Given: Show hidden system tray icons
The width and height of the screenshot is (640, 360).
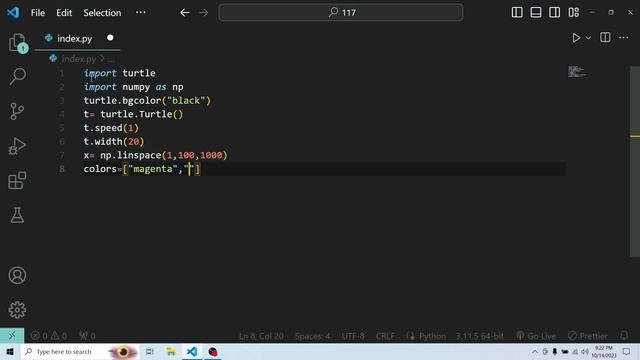Looking at the screenshot, I should (x=534, y=351).
